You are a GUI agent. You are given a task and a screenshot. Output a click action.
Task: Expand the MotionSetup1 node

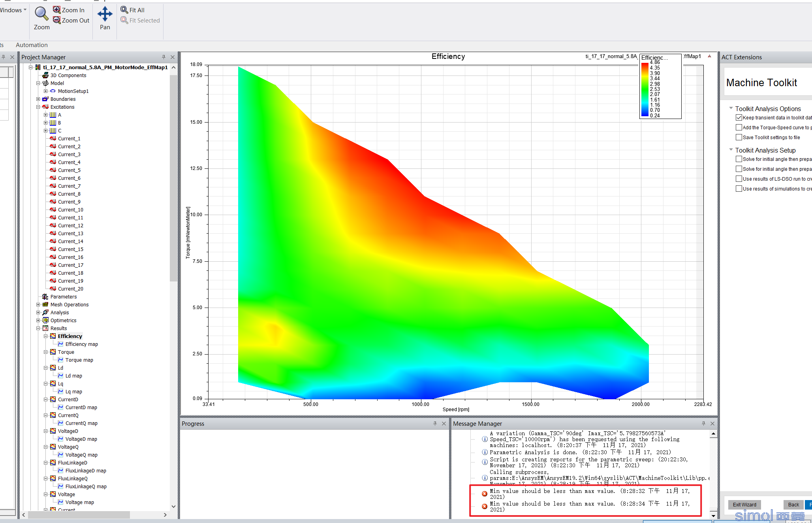pyautogui.click(x=46, y=91)
